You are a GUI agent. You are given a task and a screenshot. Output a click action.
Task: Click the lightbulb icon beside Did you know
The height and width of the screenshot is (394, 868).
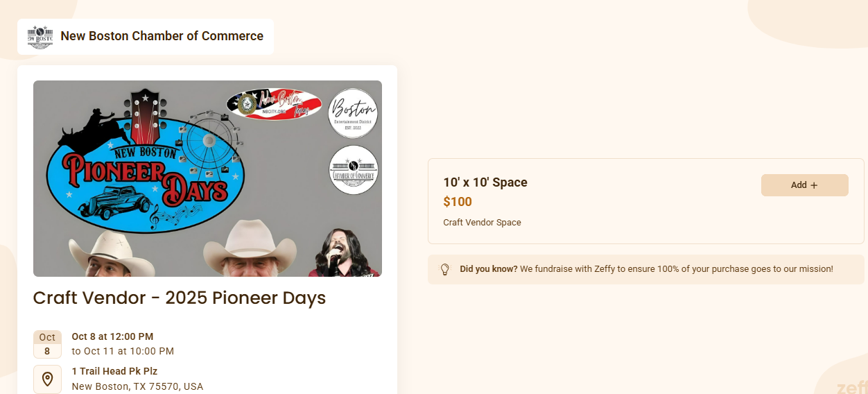(x=445, y=269)
